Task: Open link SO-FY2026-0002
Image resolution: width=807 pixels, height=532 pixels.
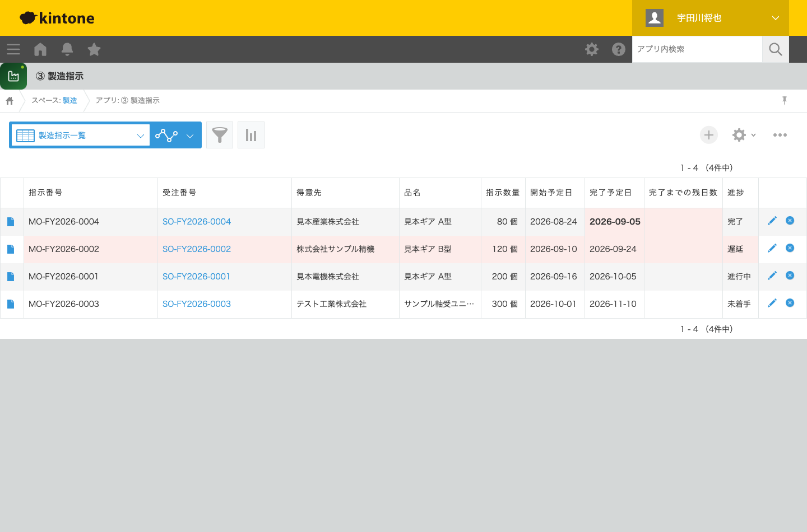Action: pyautogui.click(x=197, y=249)
